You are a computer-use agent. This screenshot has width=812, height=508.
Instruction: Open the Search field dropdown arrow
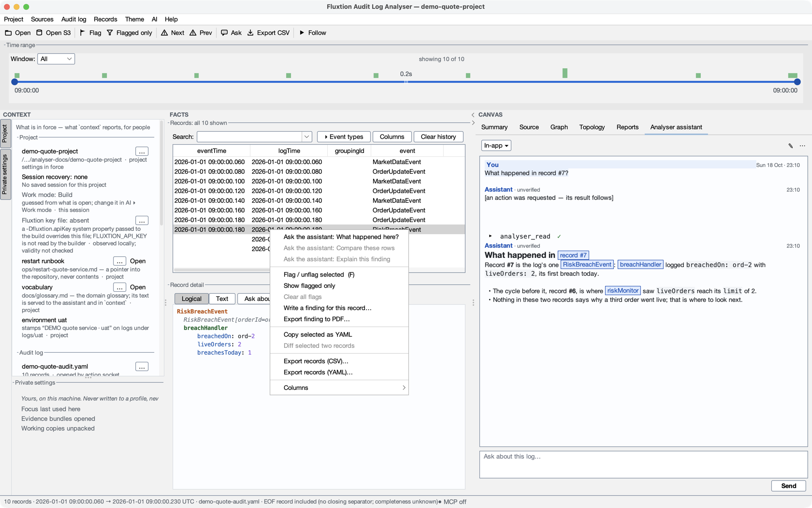click(x=306, y=137)
